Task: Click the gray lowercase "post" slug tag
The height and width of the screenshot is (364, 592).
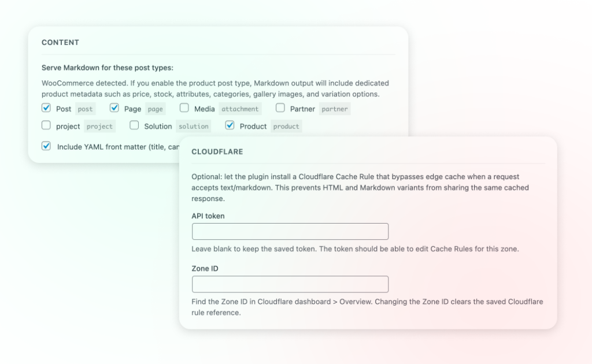Action: tap(85, 109)
